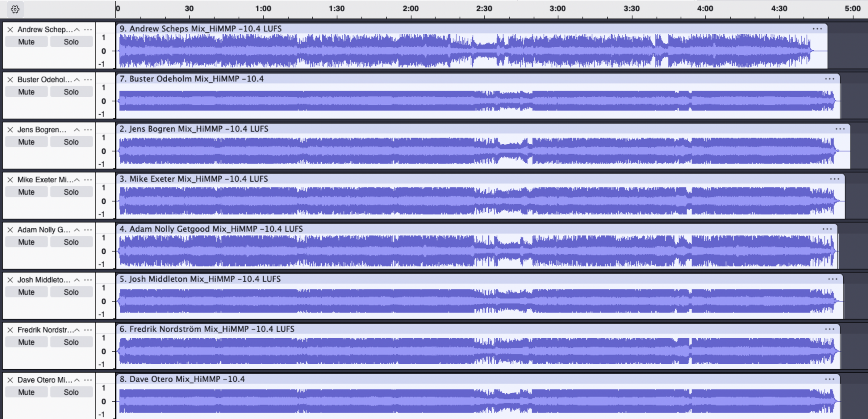Viewport: 868px width, 419px height.
Task: Select clip title '5. Josh Middleton Mix_HiMMP -10.4 LUFS'
Action: pos(200,279)
